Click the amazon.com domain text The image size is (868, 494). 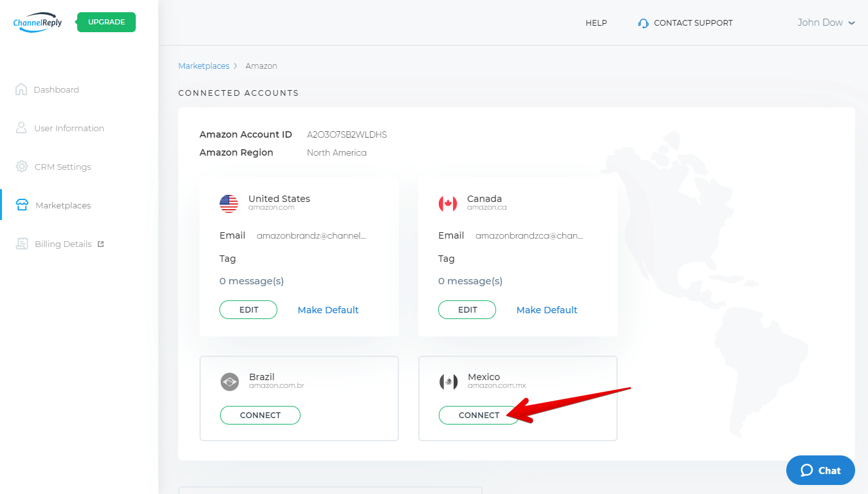point(271,208)
